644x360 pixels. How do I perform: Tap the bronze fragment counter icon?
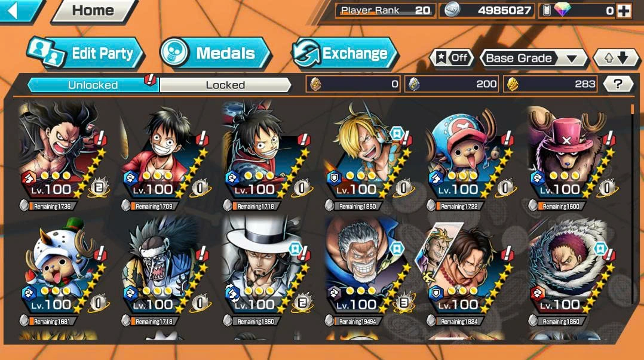pos(315,84)
